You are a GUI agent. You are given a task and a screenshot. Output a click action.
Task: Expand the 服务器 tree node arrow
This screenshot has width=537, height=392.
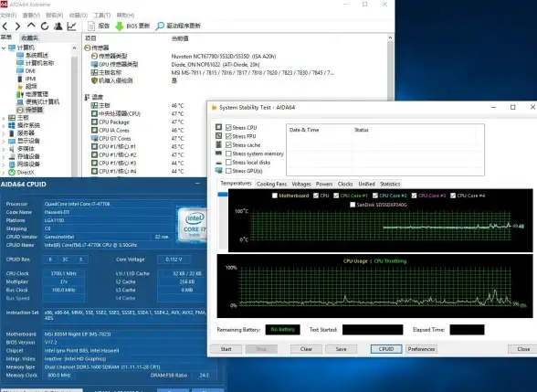tap(4, 133)
